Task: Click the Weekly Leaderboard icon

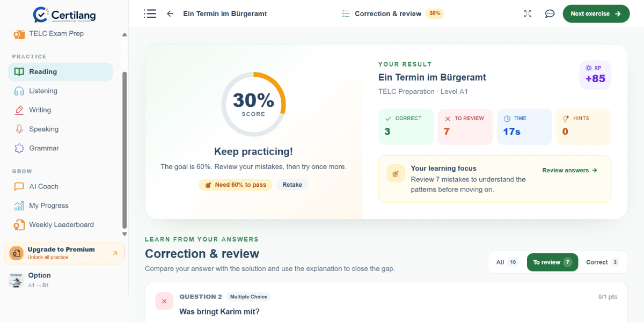Action: [x=19, y=225]
